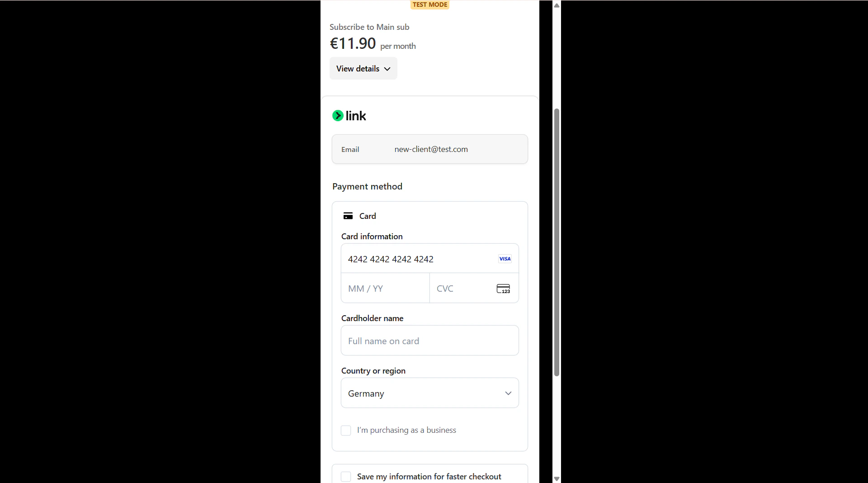Click the CVC card hint icon
Image resolution: width=868 pixels, height=483 pixels.
point(503,289)
